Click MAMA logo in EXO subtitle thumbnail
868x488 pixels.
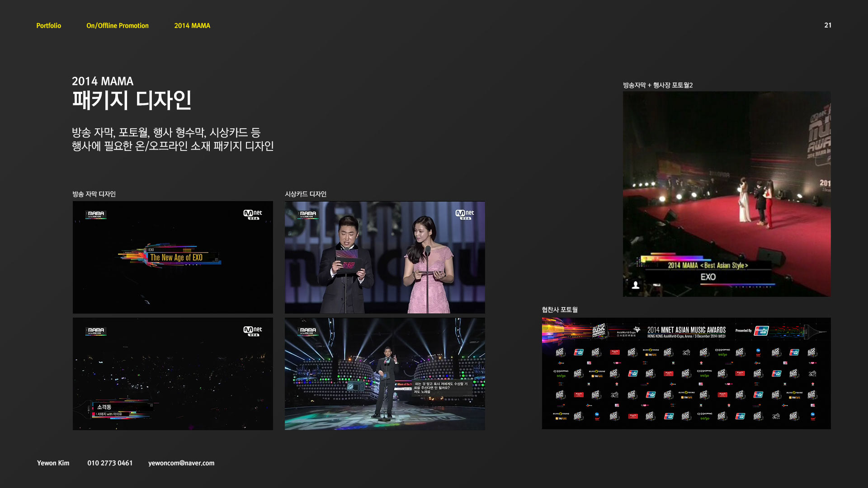[x=96, y=214]
